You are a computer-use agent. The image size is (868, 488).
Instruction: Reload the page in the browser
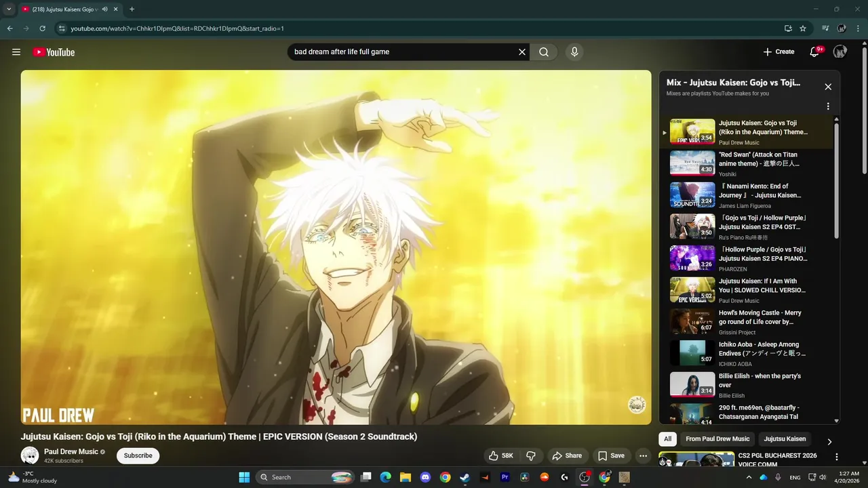click(x=42, y=28)
